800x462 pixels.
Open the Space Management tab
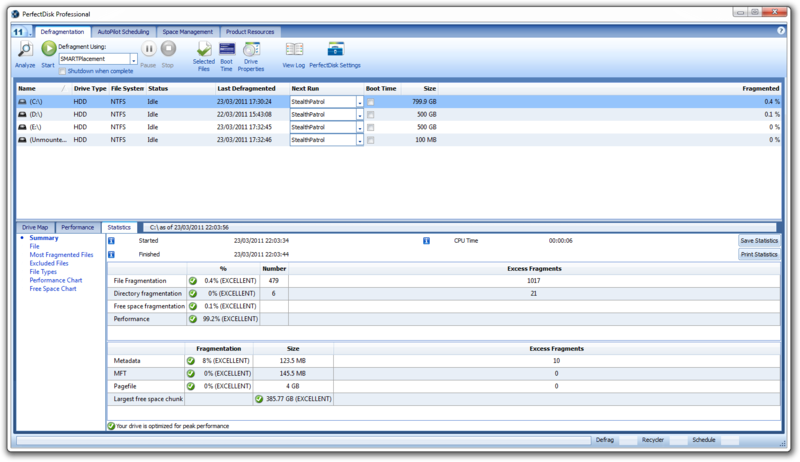(188, 32)
